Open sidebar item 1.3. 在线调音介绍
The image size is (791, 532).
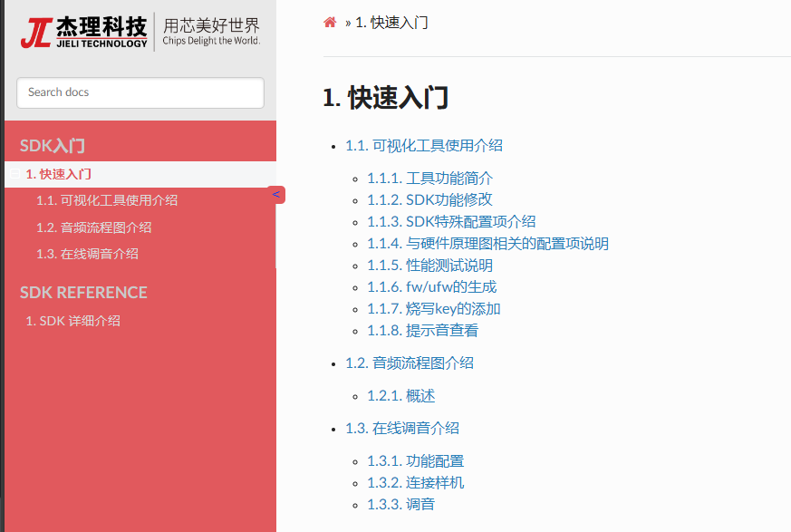click(87, 254)
